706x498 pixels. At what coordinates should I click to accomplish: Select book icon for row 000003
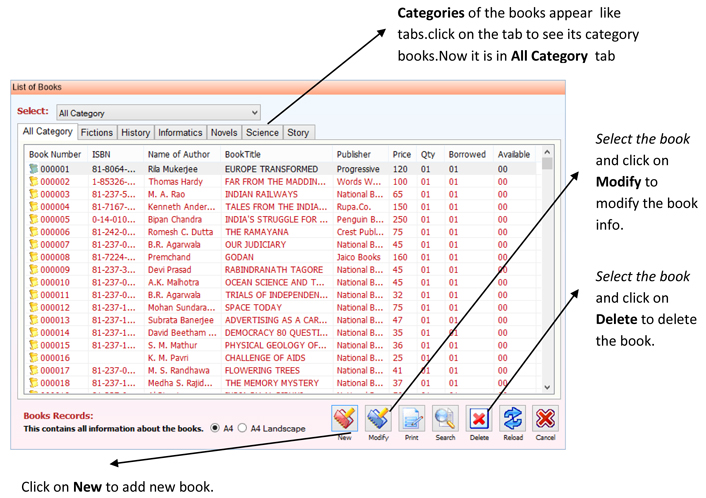tap(33, 194)
